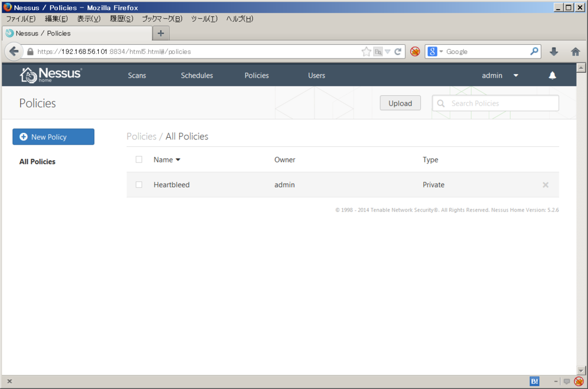Open the address bar history dropdown arrow
Image resolution: width=588 pixels, height=389 pixels.
click(388, 52)
